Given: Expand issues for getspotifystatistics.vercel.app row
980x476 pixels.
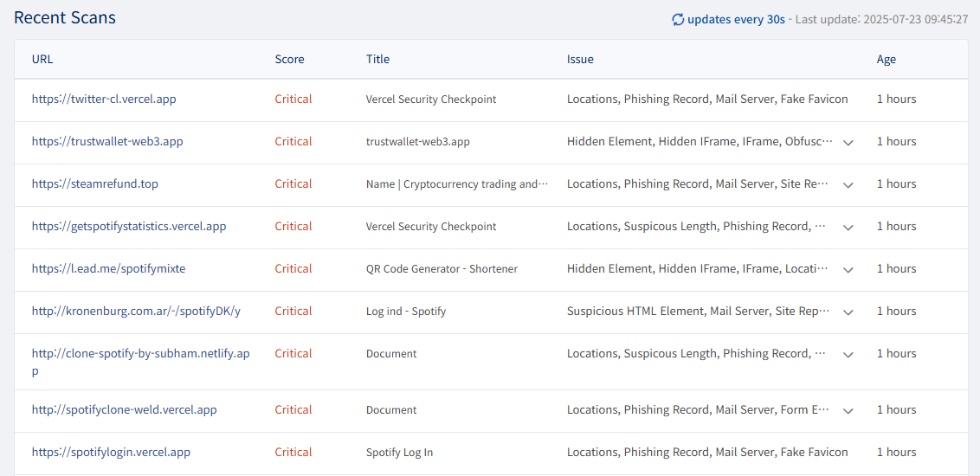Looking at the screenshot, I should tap(848, 227).
